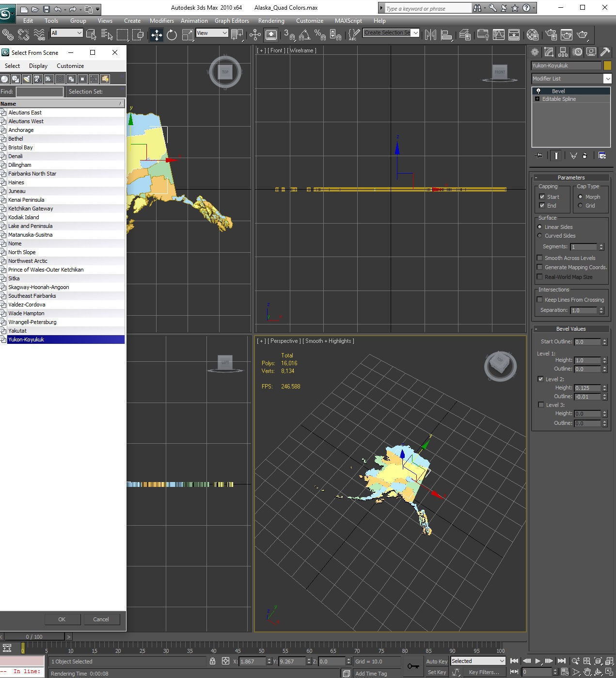616x678 pixels.
Task: Switch to the Hierarchy command panel tab
Action: coord(563,52)
